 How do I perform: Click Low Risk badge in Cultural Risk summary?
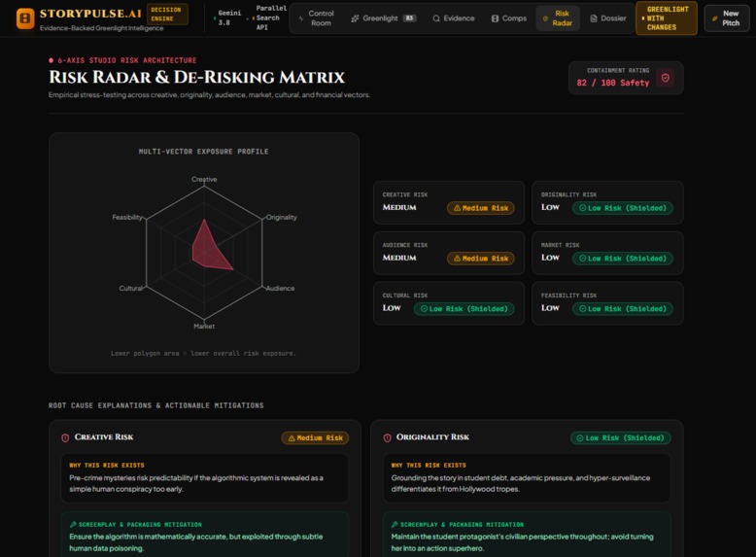464,309
